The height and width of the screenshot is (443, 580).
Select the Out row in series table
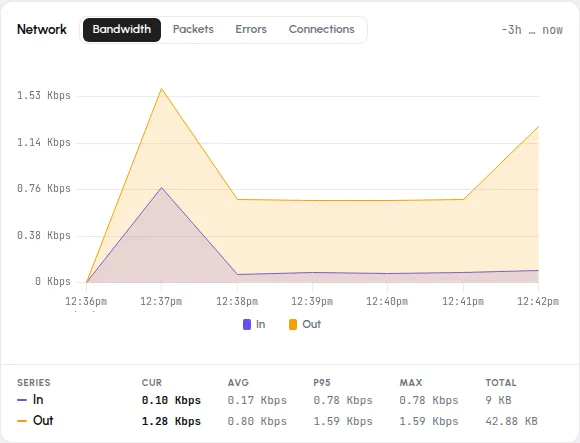pyautogui.click(x=290, y=421)
